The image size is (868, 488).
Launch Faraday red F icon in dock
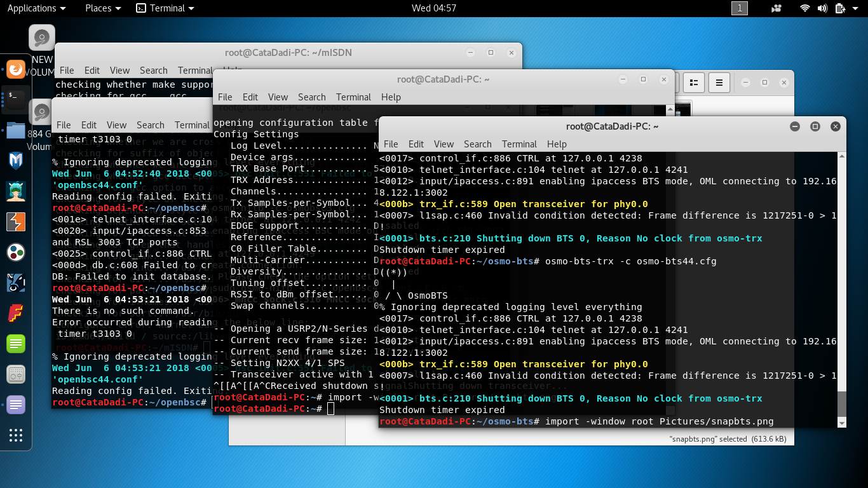(x=16, y=313)
